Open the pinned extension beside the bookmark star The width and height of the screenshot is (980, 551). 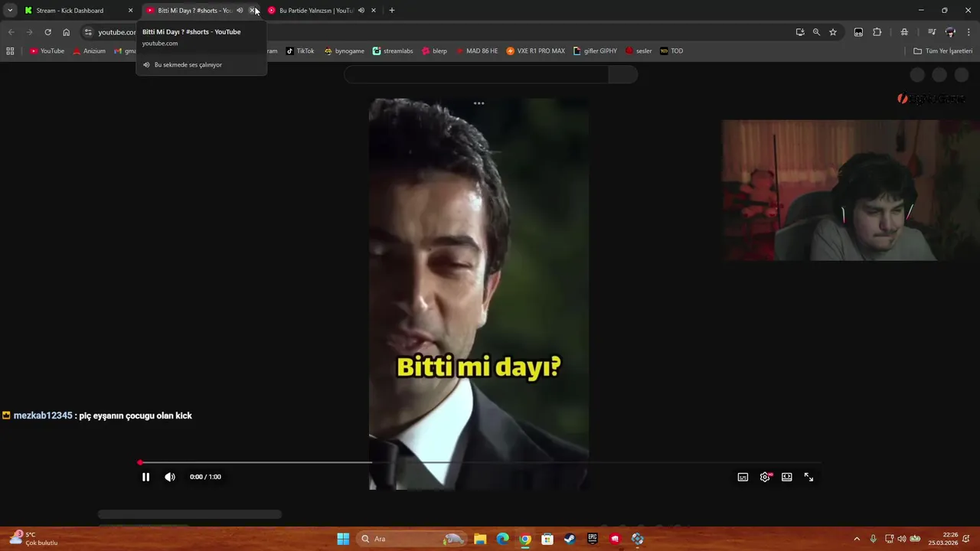(858, 32)
